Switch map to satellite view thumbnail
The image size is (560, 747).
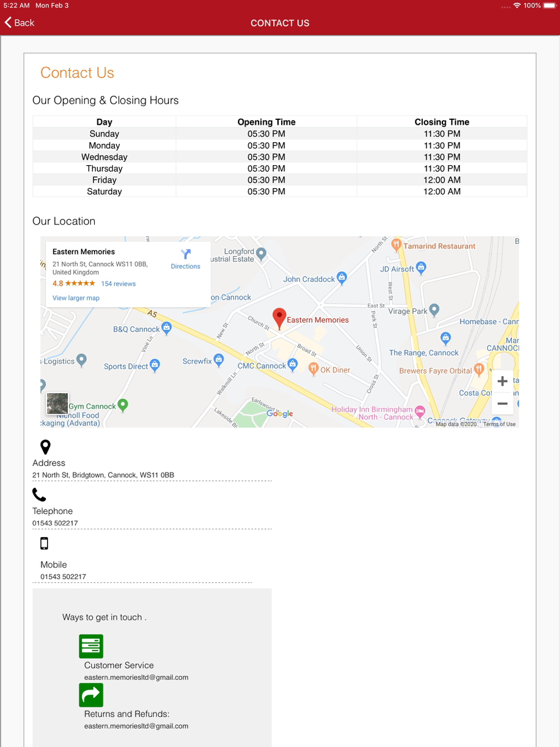(57, 403)
